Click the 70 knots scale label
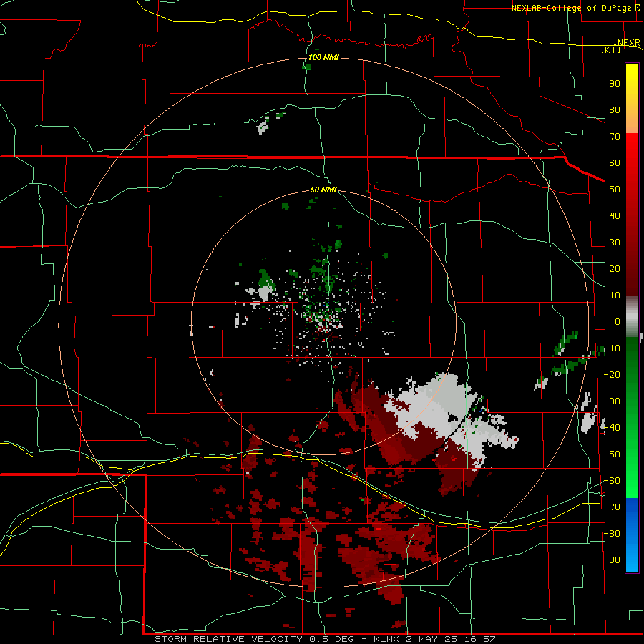Screen dimensions: 644x644 pyautogui.click(x=615, y=137)
